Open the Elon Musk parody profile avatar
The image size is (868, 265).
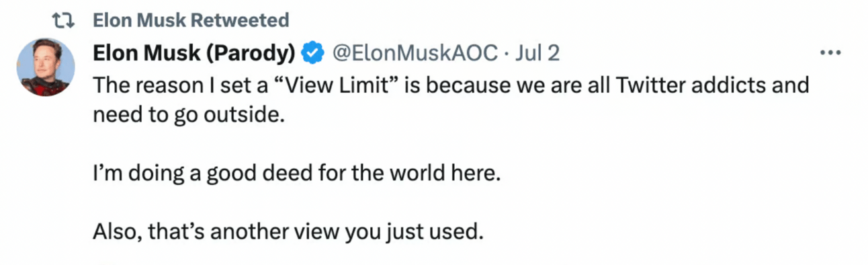46,67
